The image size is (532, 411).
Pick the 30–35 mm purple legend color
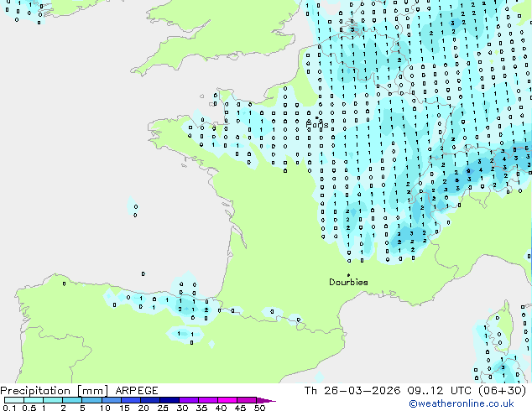tap(188, 400)
